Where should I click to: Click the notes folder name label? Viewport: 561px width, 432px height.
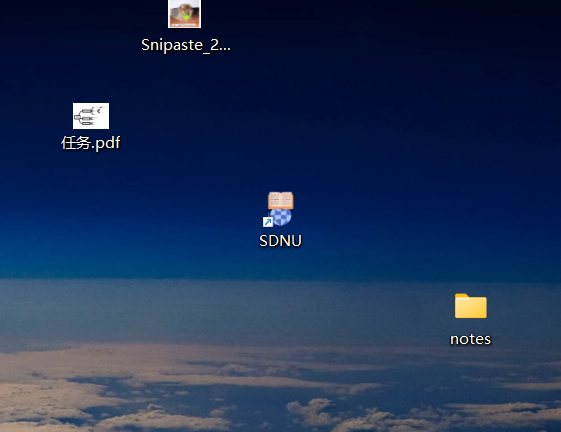[x=470, y=339]
